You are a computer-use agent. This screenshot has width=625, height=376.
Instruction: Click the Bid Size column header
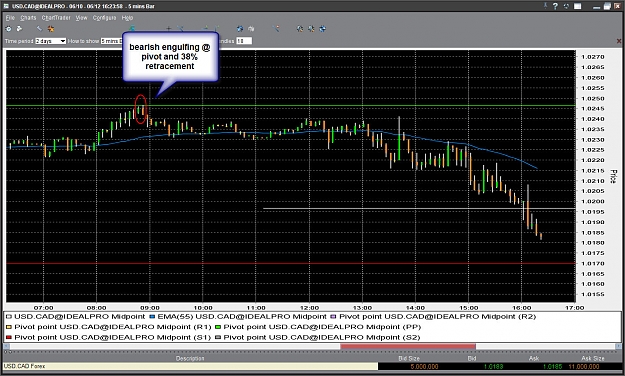pyautogui.click(x=409, y=358)
